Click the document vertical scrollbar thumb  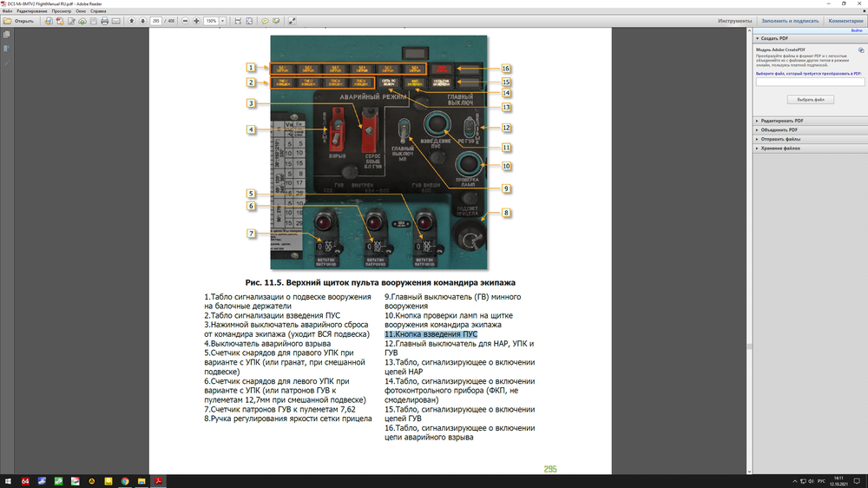point(749,346)
